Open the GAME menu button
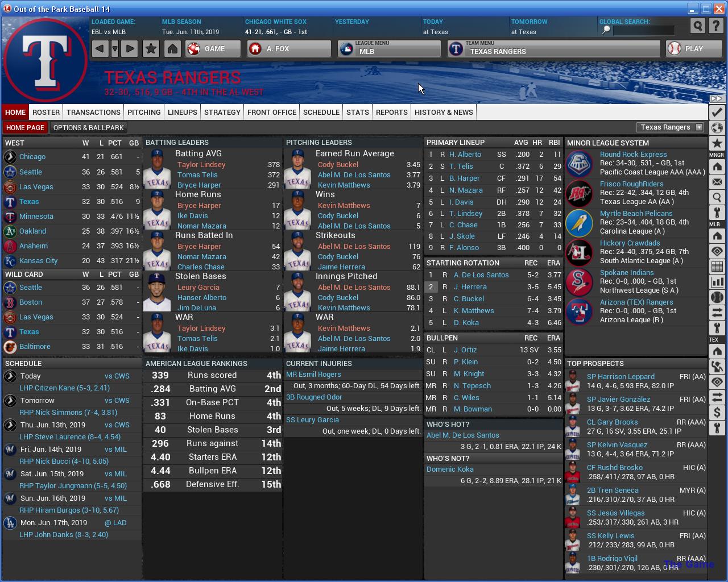This screenshot has height=582, width=728. pos(213,48)
